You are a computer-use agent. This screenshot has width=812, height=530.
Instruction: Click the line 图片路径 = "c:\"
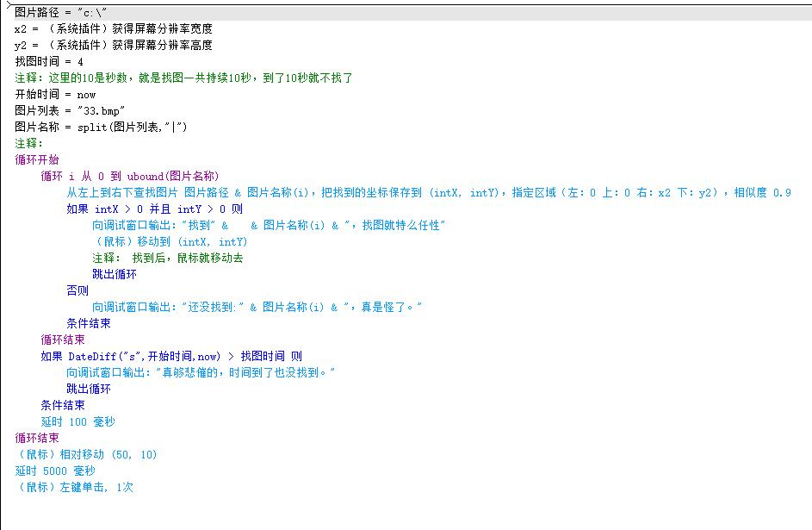60,13
